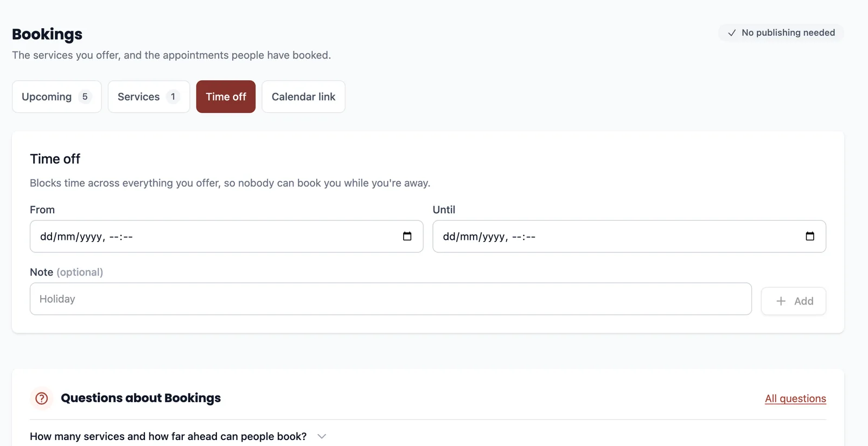Screen dimensions: 868x446
Task: Focus the Until date and time input
Action: [629, 236]
